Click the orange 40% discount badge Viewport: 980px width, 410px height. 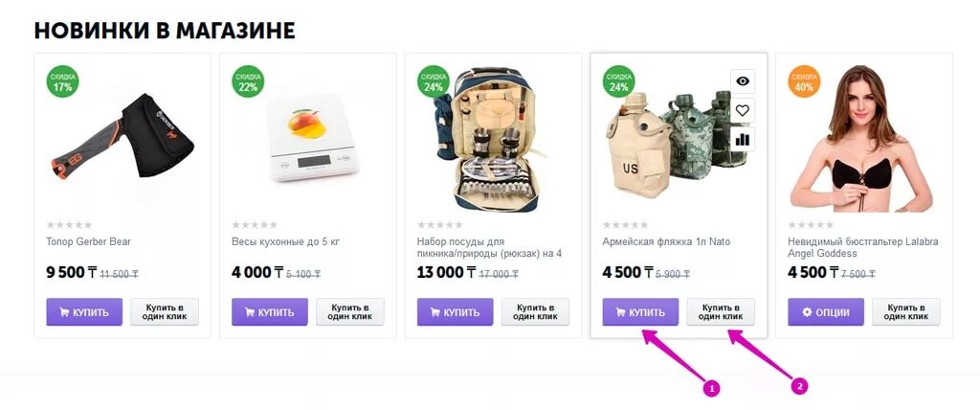point(804,82)
